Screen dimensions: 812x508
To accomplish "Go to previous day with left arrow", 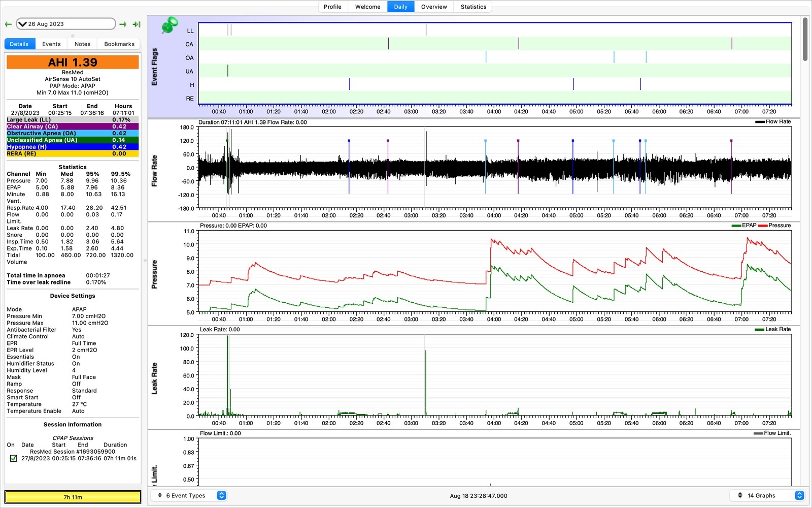I will (x=8, y=24).
